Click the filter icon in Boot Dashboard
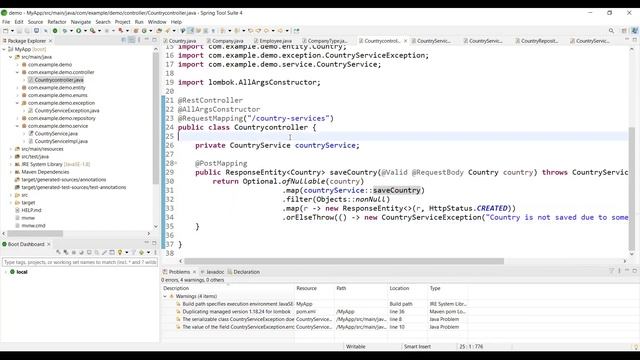This screenshot has width=640, height=360. click(133, 253)
